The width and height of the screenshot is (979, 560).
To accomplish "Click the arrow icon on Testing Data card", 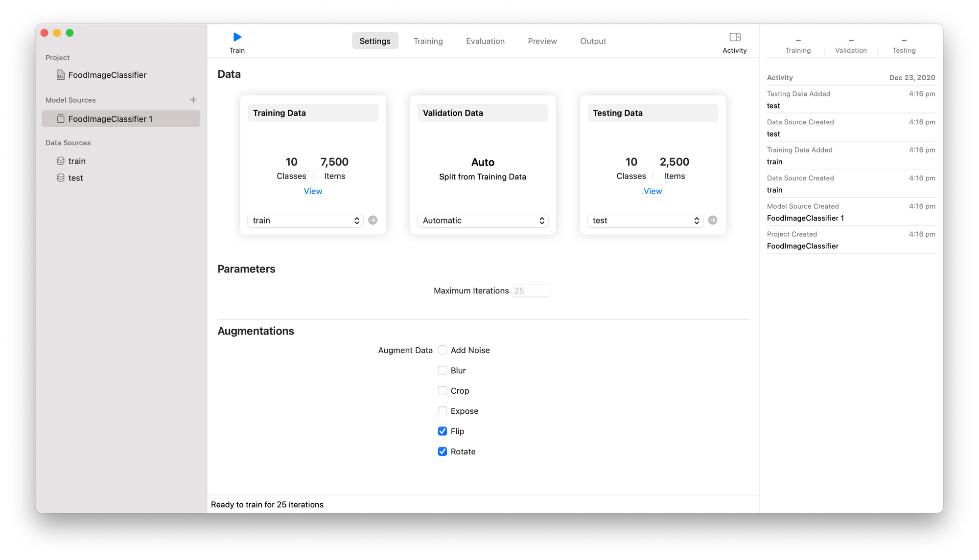I will click(712, 220).
